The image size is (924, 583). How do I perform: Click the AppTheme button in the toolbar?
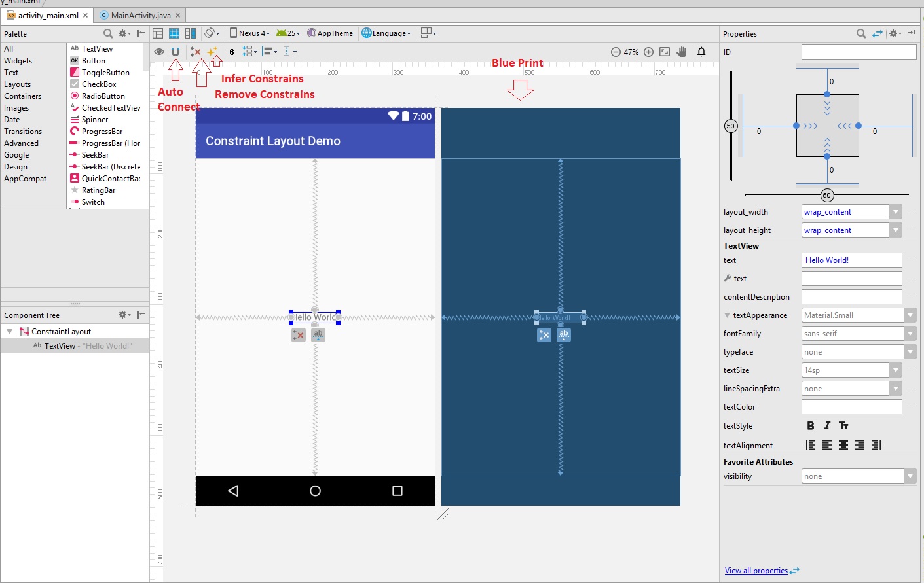tap(331, 33)
